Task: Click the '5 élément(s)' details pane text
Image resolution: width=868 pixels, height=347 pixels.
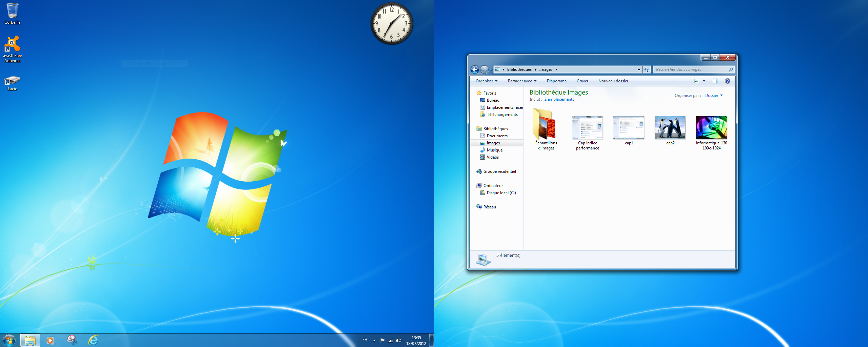Action: click(x=508, y=256)
